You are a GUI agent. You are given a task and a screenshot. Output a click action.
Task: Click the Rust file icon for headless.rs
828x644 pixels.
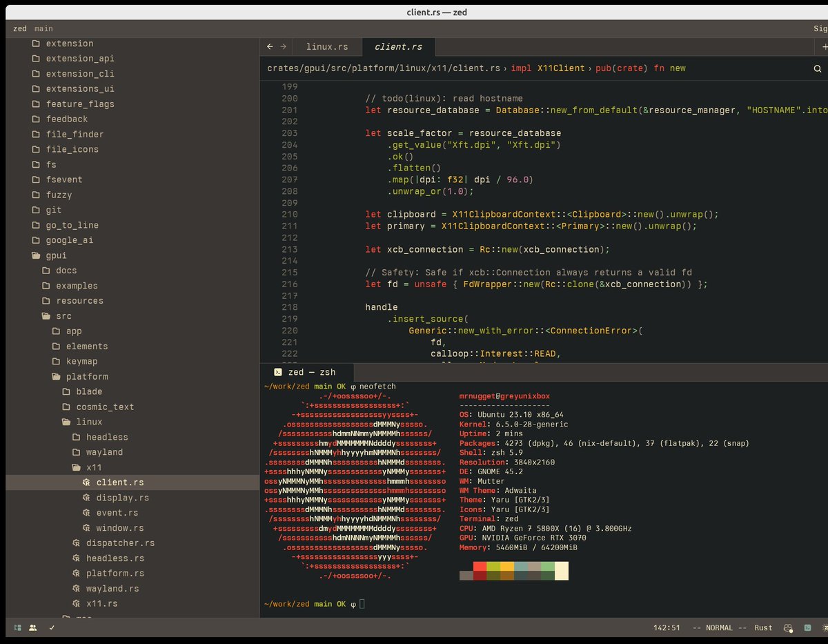[77, 558]
